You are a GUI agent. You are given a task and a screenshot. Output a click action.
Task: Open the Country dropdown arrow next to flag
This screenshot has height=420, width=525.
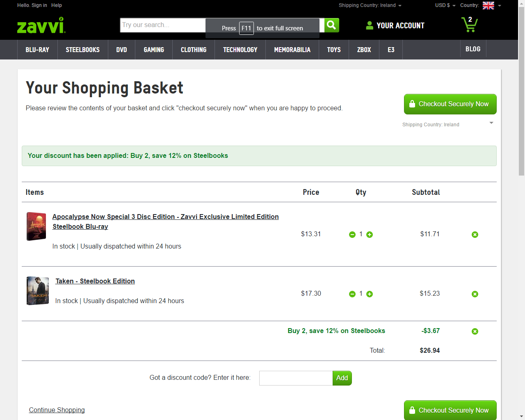[500, 6]
